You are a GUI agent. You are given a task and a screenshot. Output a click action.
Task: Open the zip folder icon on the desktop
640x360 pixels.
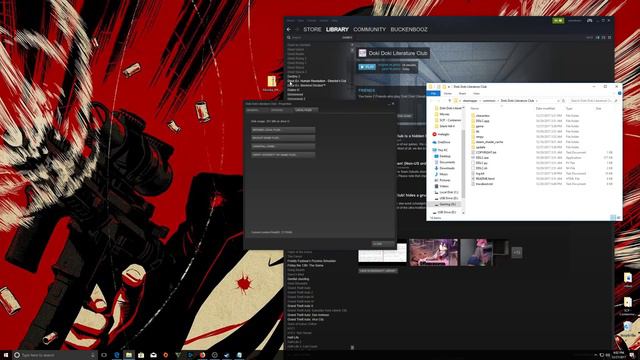point(272,81)
